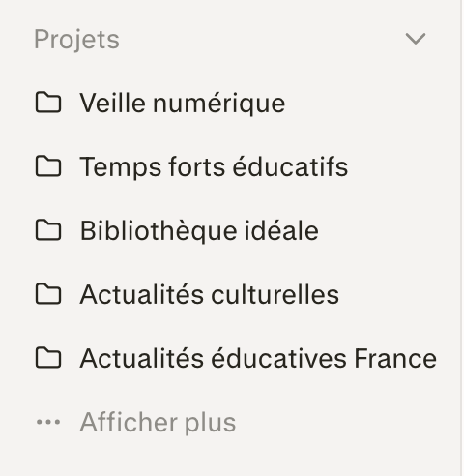Click the Projets section header label
The width and height of the screenshot is (464, 476).
[x=76, y=40]
